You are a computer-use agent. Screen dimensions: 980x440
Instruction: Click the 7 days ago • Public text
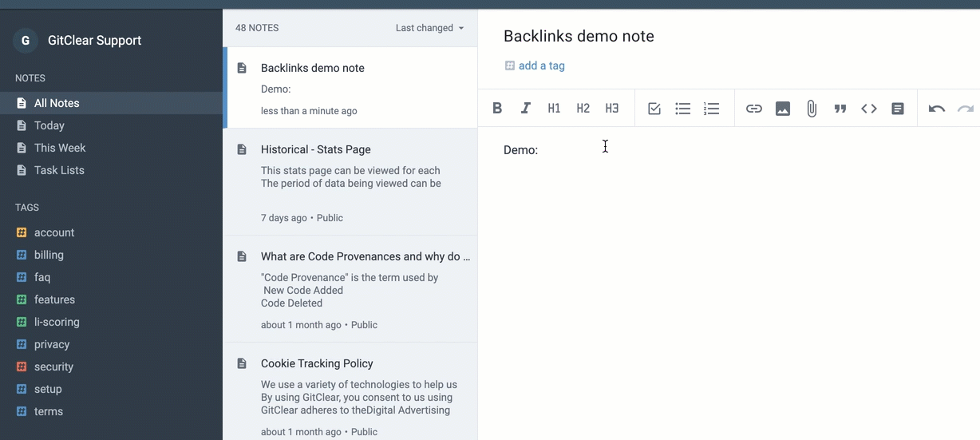point(302,218)
